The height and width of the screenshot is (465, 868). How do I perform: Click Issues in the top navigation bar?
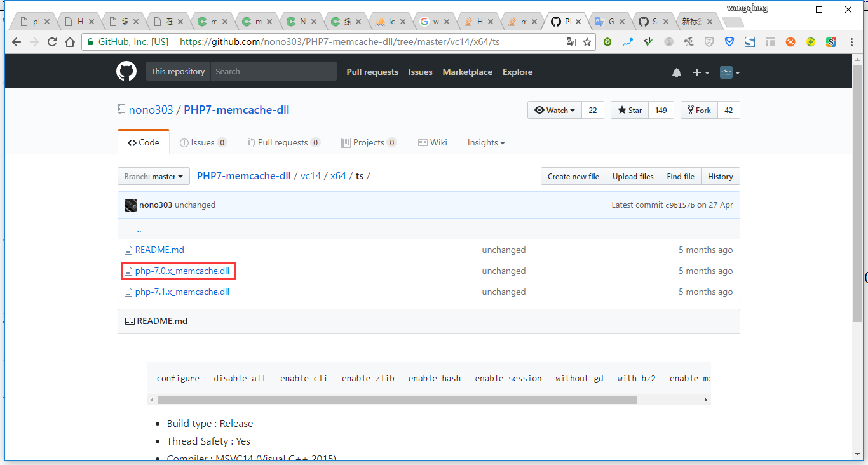pos(421,72)
